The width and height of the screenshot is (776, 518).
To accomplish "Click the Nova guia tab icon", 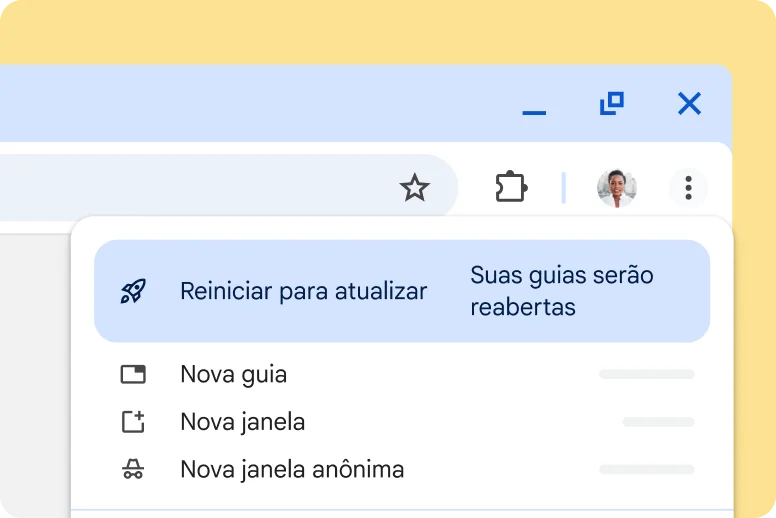I will (133, 375).
